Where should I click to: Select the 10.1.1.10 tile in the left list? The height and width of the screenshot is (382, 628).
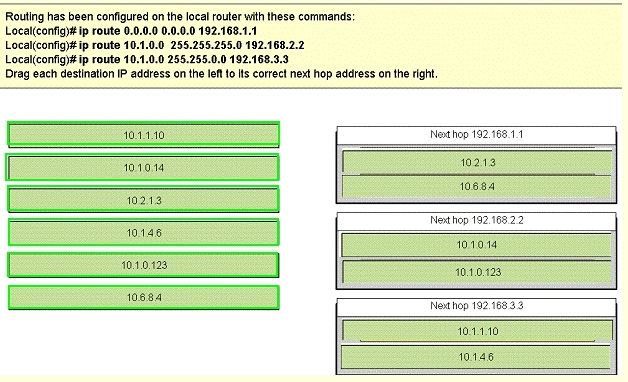[x=143, y=135]
